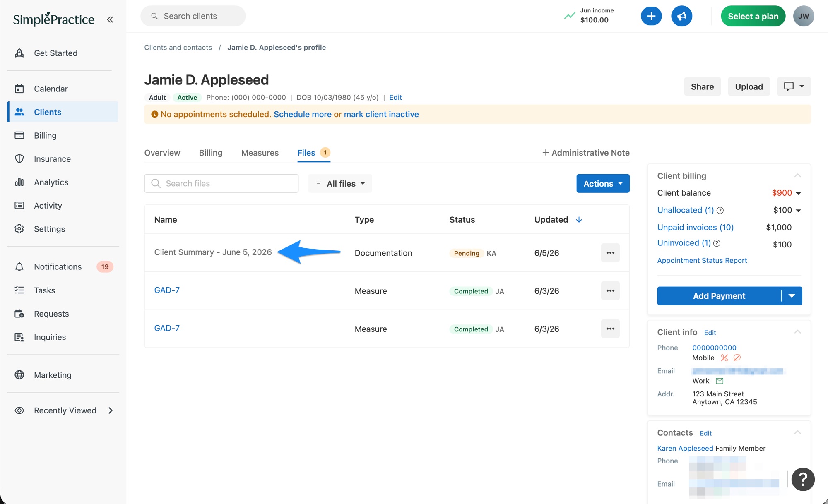Switch to the Billing profile tab
This screenshot has height=504, width=828.
(211, 153)
